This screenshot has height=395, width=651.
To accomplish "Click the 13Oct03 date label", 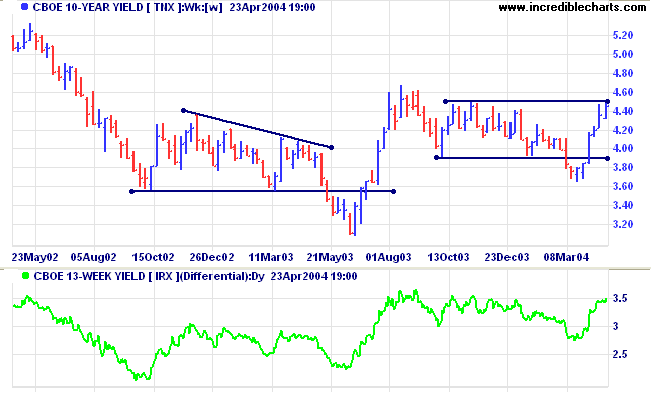I will (x=448, y=257).
